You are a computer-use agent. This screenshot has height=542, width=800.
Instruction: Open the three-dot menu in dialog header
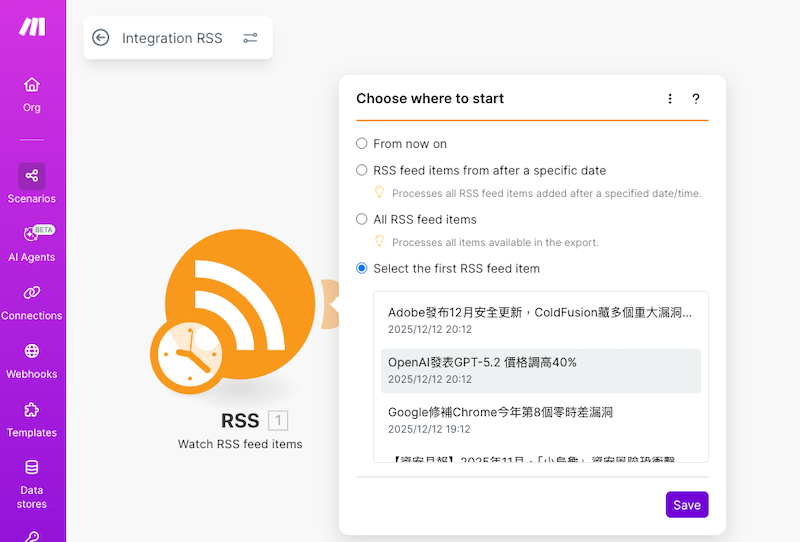pyautogui.click(x=670, y=99)
